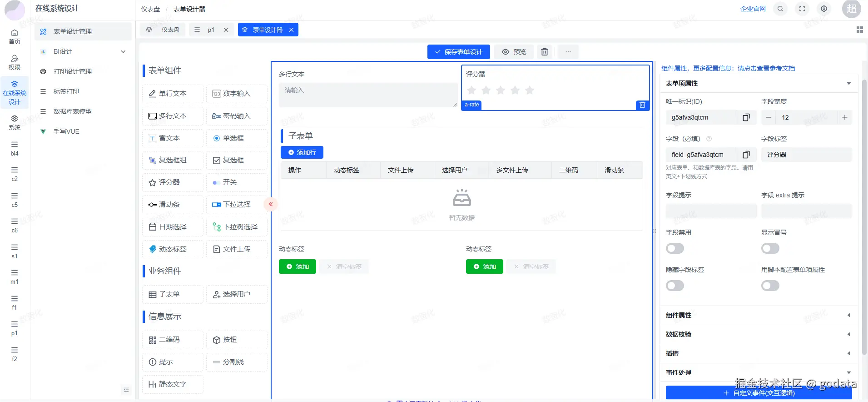Screen dimensions: 868x402
Task: Close the 表单设计器 tab
Action: (x=291, y=30)
